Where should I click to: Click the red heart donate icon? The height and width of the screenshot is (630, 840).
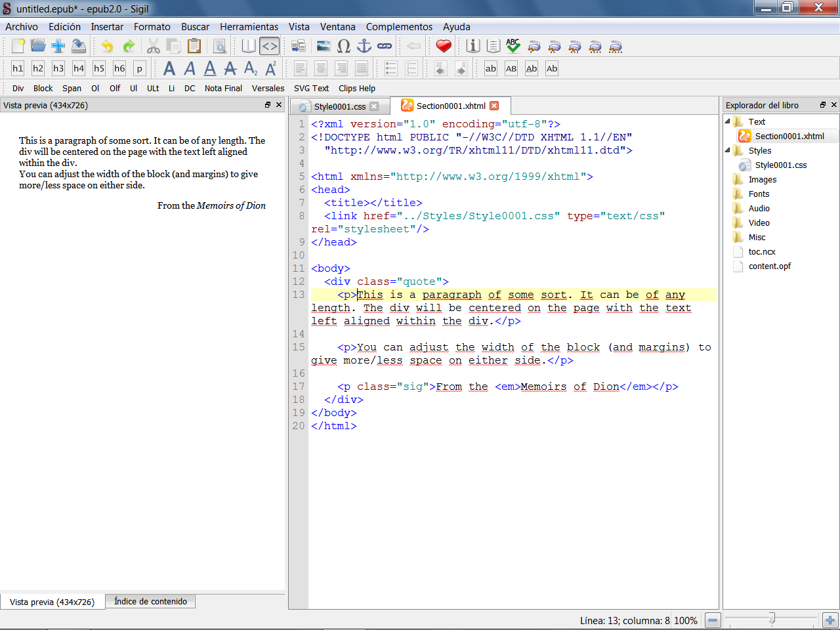coord(444,46)
